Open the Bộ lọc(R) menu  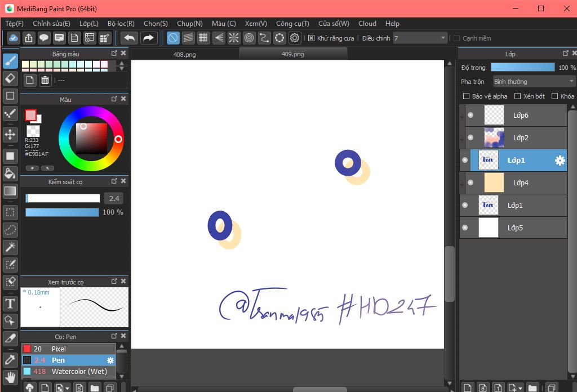(121, 24)
